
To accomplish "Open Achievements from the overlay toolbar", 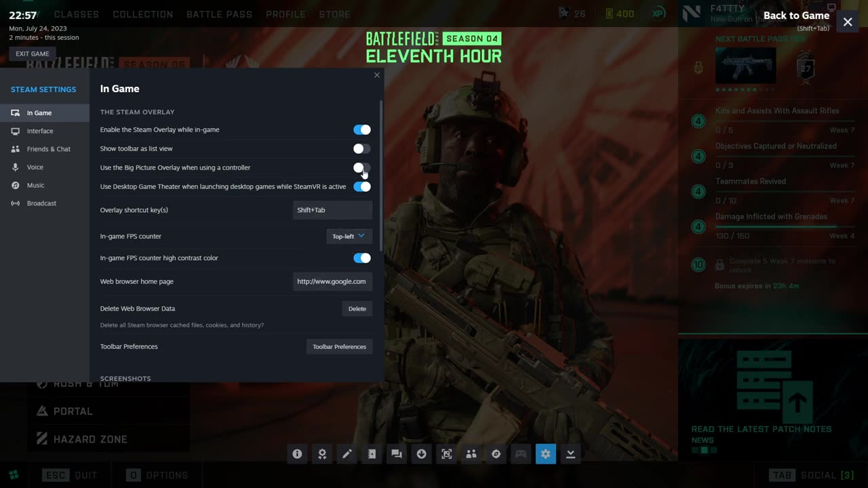I will click(x=322, y=454).
